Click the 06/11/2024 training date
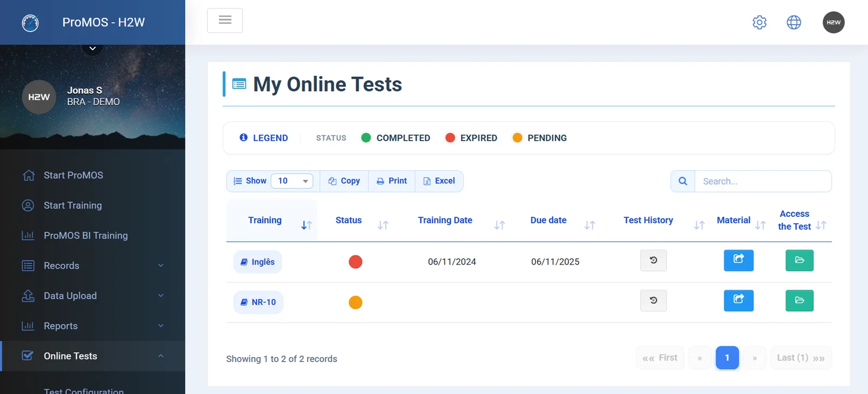Viewport: 868px width, 394px height. 452,262
